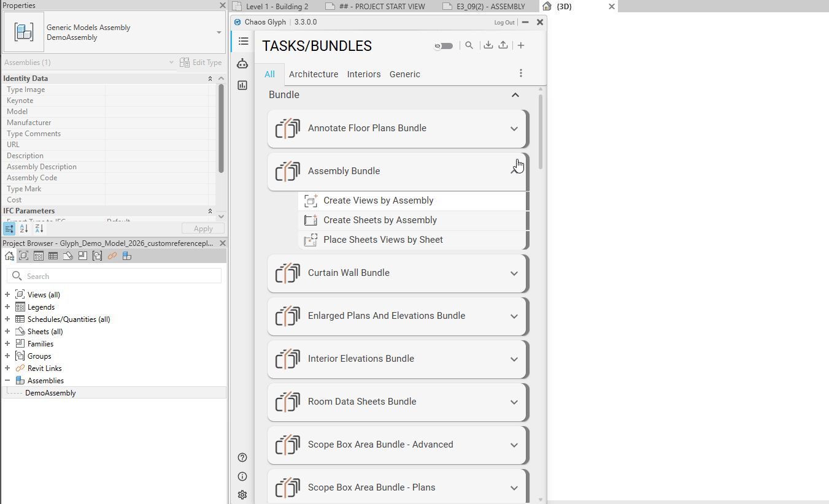Viewport: 829px width, 504px height.
Task: Select DemoAssembly in the Project Browser
Action: point(50,393)
